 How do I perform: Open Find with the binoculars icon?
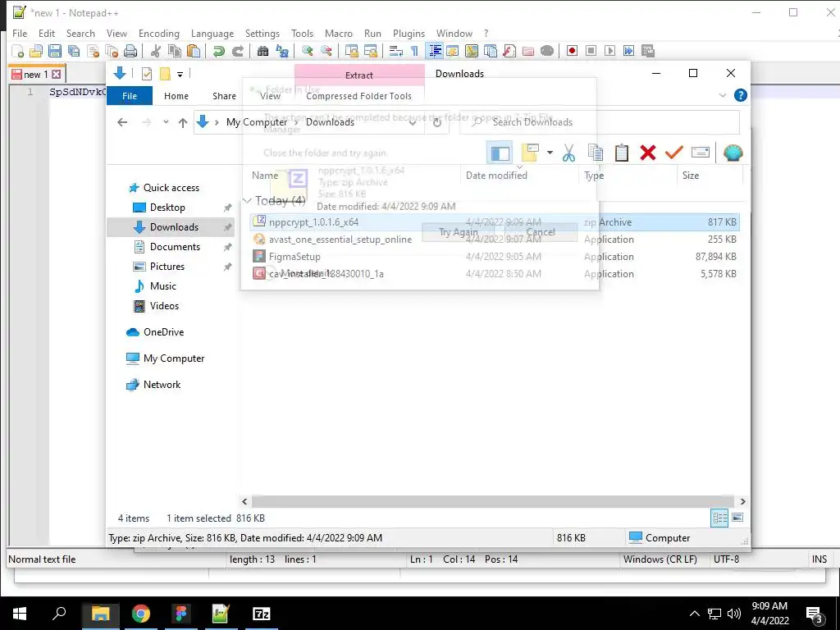pyautogui.click(x=262, y=51)
